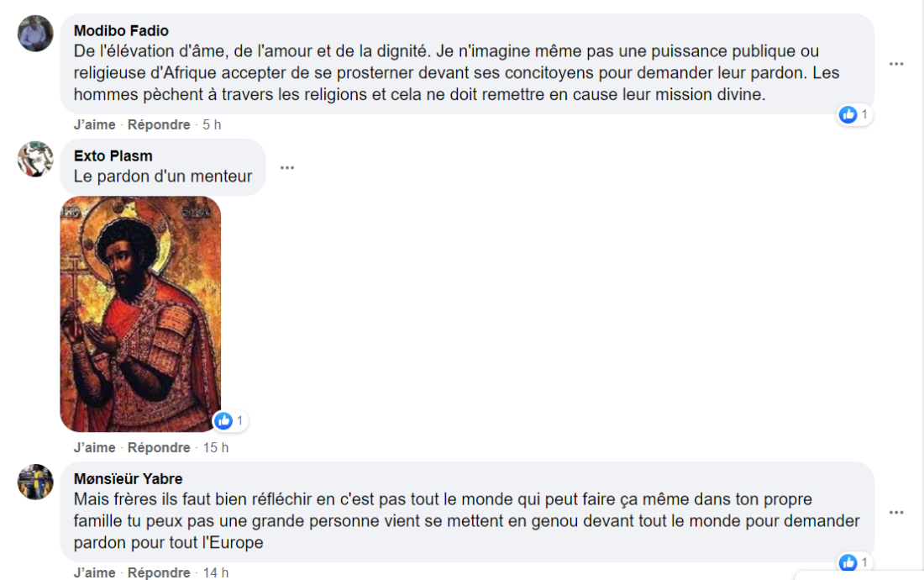Screen dimensions: 924x580
Task: Open the religious icon painting image
Action: pos(140,314)
